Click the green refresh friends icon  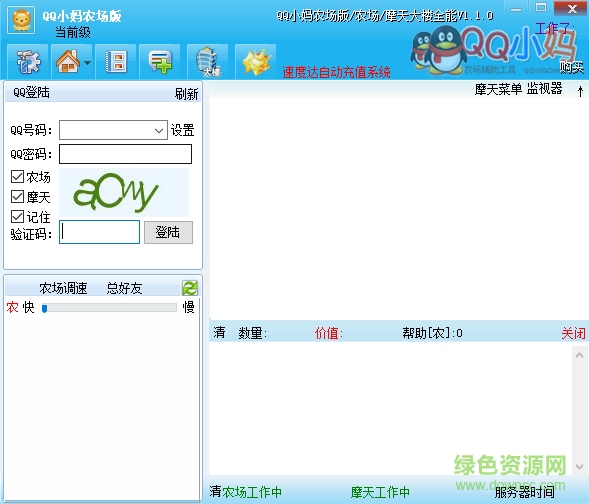click(x=190, y=288)
